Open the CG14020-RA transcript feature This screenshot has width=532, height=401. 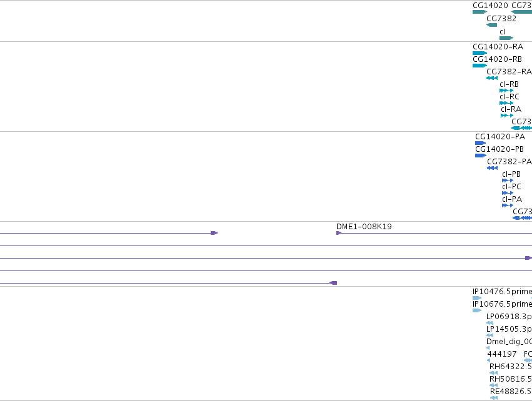click(x=479, y=53)
